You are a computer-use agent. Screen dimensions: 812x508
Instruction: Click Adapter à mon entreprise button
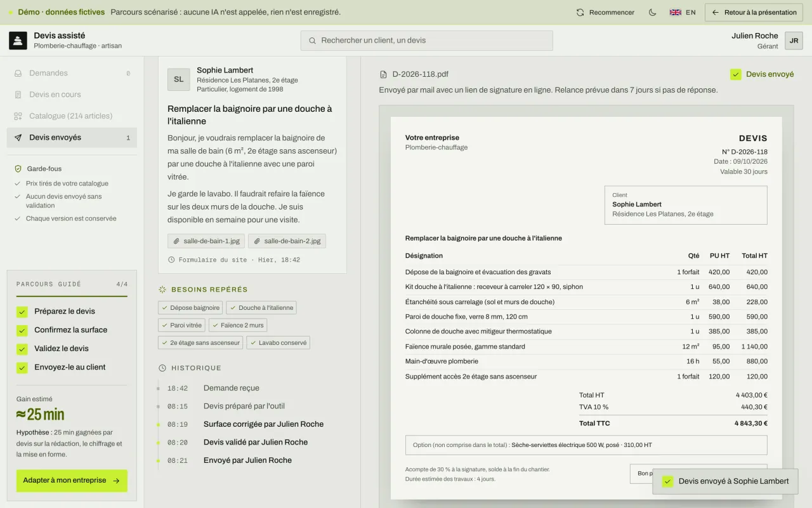[x=72, y=481]
